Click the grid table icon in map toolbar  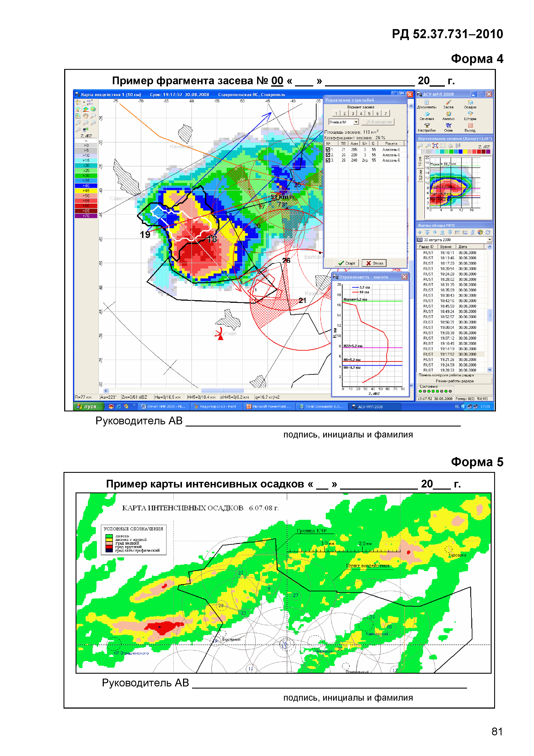78,102
